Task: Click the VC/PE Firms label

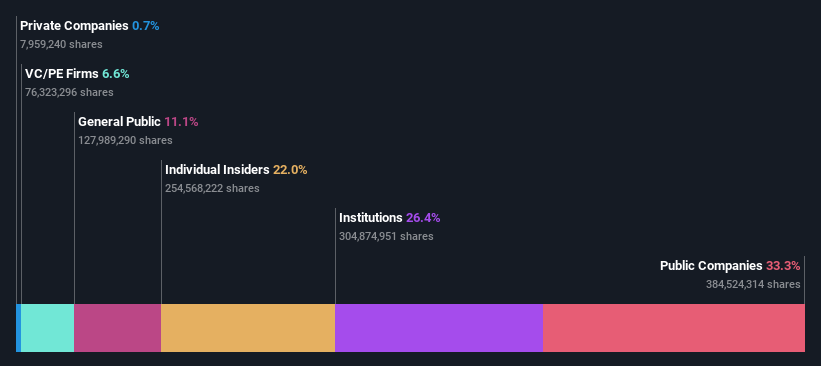Action: coord(62,74)
